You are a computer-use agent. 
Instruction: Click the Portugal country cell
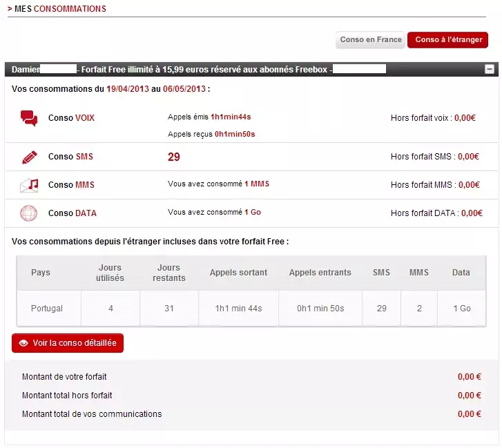[x=47, y=309]
